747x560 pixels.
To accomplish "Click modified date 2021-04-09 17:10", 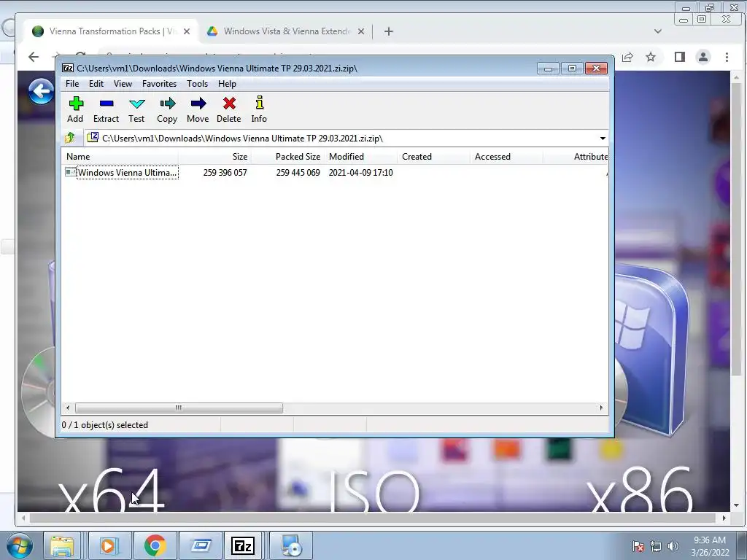I will pyautogui.click(x=360, y=172).
